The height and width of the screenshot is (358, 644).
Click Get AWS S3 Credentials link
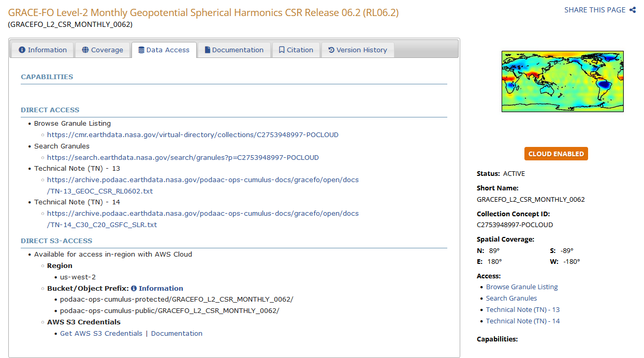101,334
